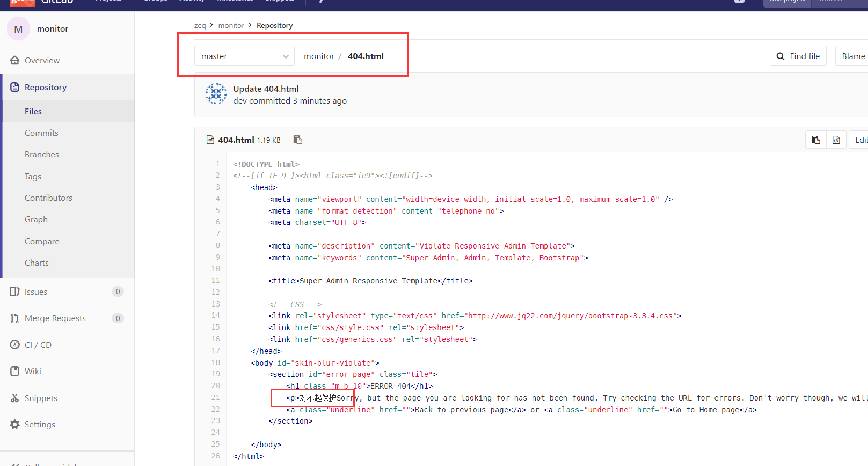Click the monitor breadcrumb link

coord(231,25)
